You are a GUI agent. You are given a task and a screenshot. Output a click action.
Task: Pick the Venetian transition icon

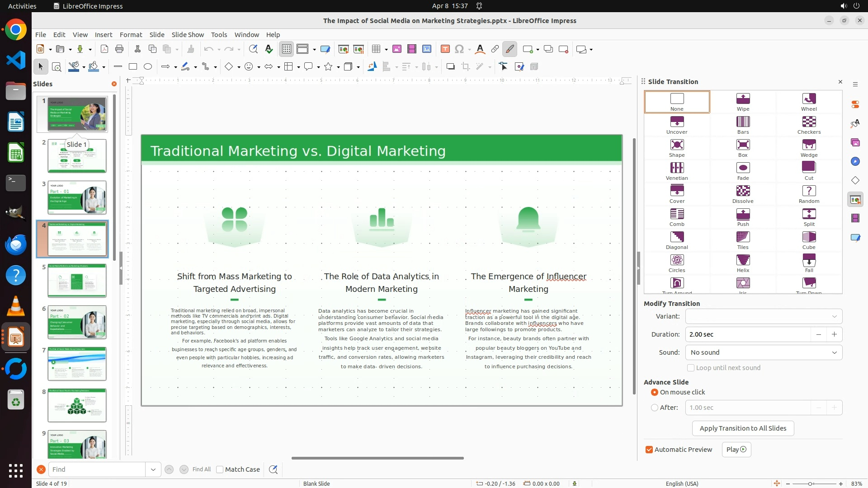tap(677, 171)
